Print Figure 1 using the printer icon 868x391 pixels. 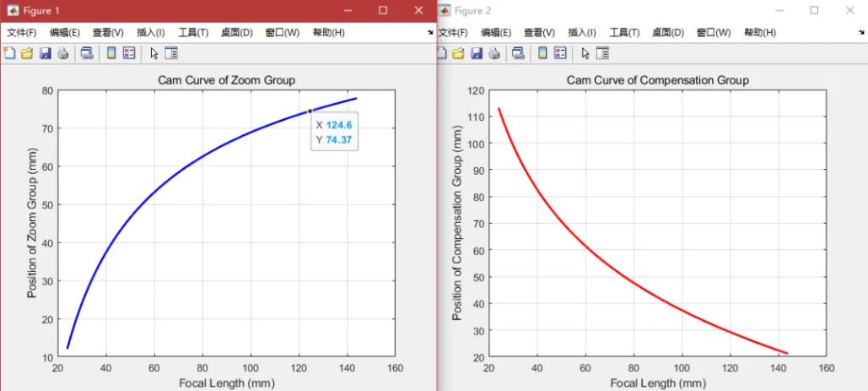62,53
